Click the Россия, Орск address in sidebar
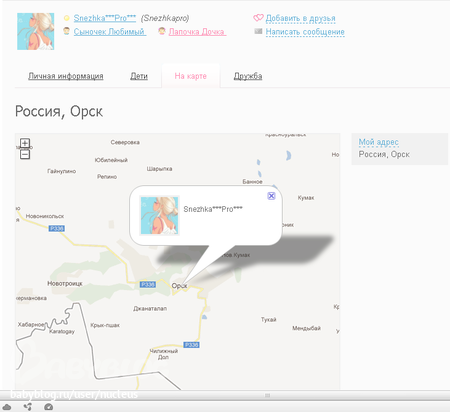Viewport: 450px width, 412px height. [384, 155]
